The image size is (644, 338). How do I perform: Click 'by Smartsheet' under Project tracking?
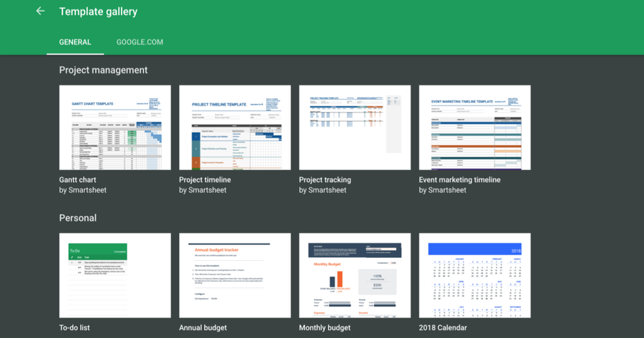[323, 190]
